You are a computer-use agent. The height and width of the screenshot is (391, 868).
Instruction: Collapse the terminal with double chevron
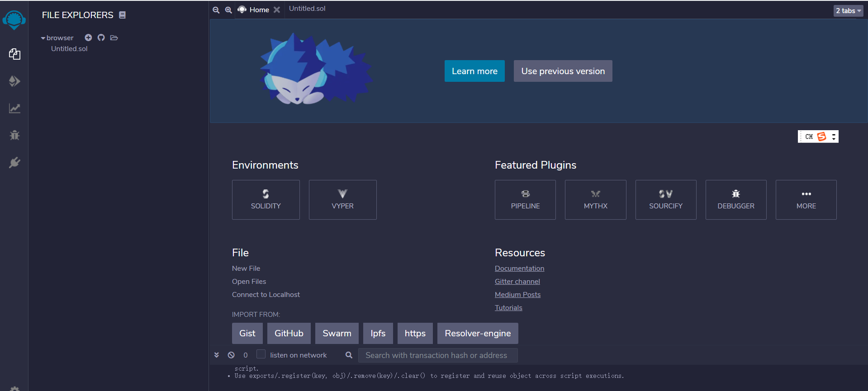[217, 355]
